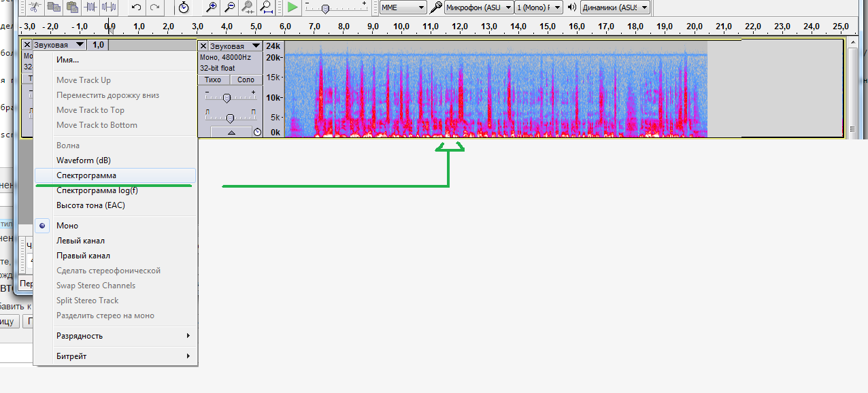Image resolution: width=868 pixels, height=393 pixels.
Task: Click the Моно, 48000Hz track info text
Action: click(225, 58)
